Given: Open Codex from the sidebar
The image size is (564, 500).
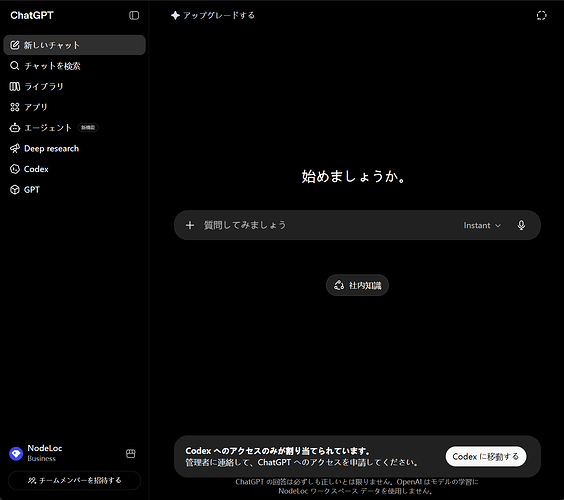Looking at the screenshot, I should [74, 169].
